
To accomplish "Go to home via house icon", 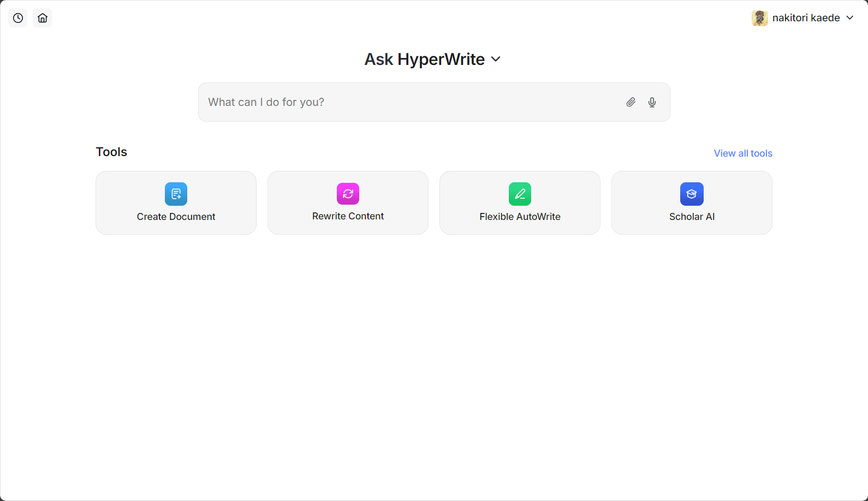I will (43, 18).
